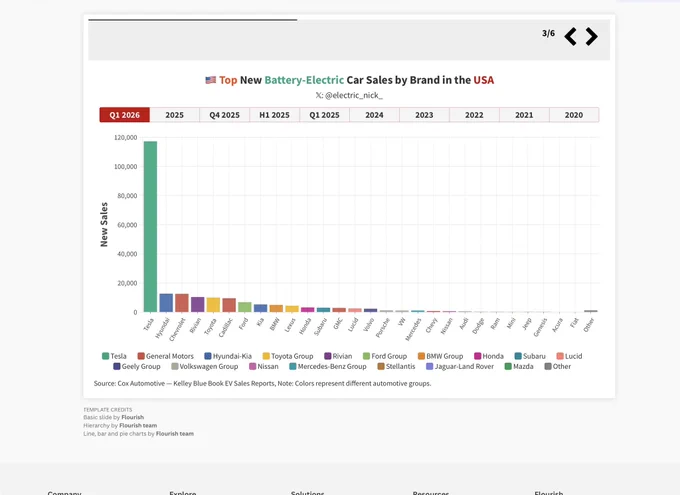Open Flourish team link for Line, bar charts
Viewport: 680px width, 495px height.
coord(175,433)
